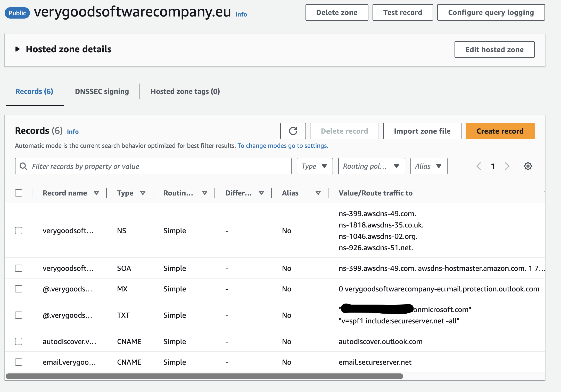Image resolution: width=561 pixels, height=392 pixels.
Task: Tick the TXT record checkbox
Action: (x=19, y=315)
